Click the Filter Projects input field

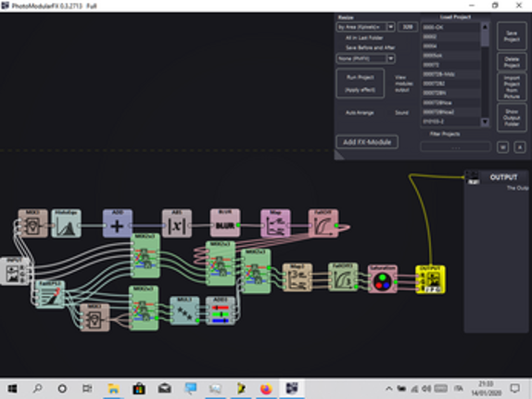click(455, 147)
